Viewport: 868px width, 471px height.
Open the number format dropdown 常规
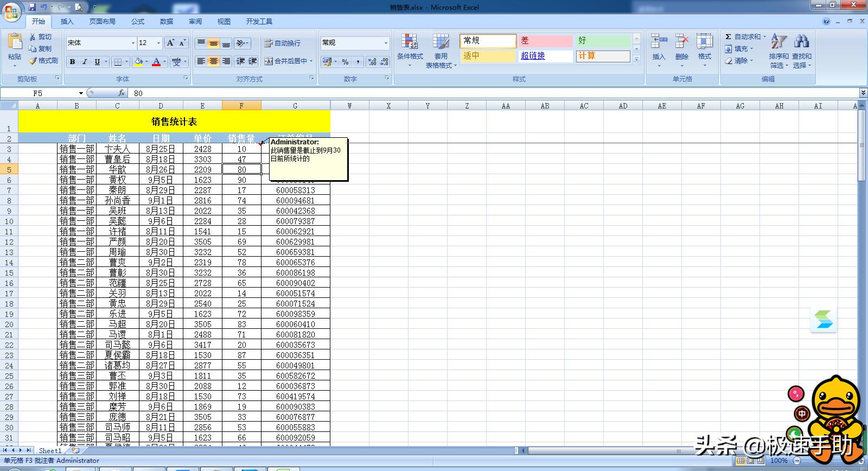click(386, 43)
